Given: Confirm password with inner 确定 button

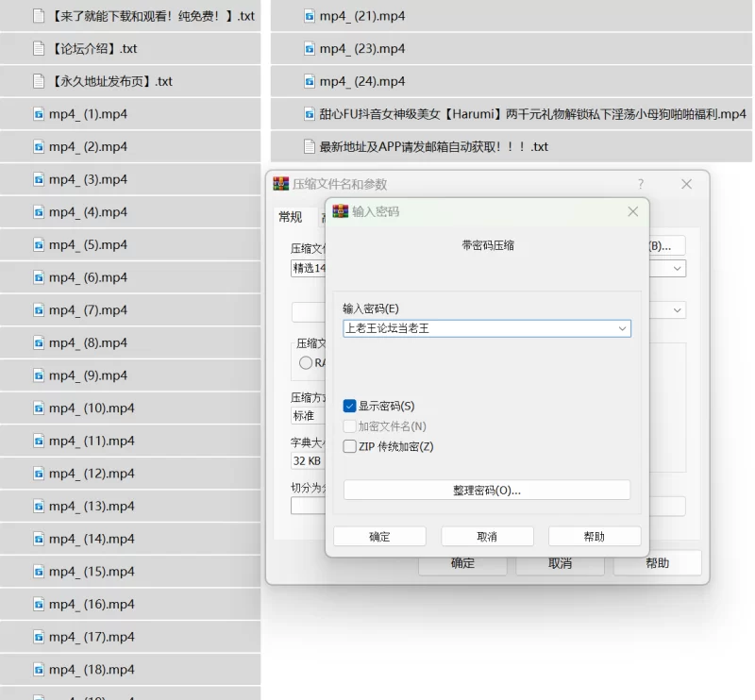Looking at the screenshot, I should point(379,536).
